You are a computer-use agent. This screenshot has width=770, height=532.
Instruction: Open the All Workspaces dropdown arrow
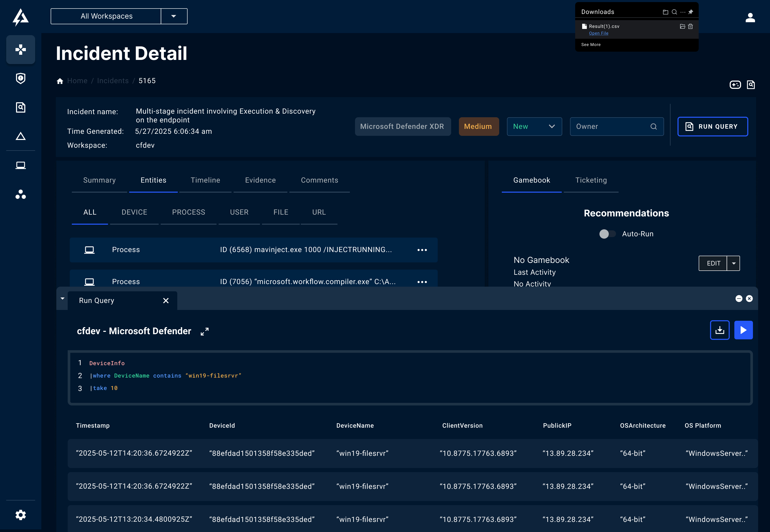(174, 16)
